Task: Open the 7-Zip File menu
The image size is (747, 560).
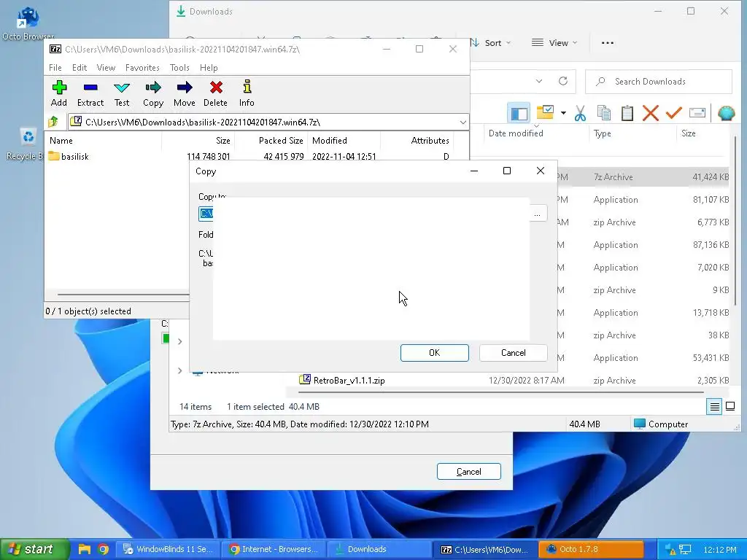Action: (x=55, y=68)
